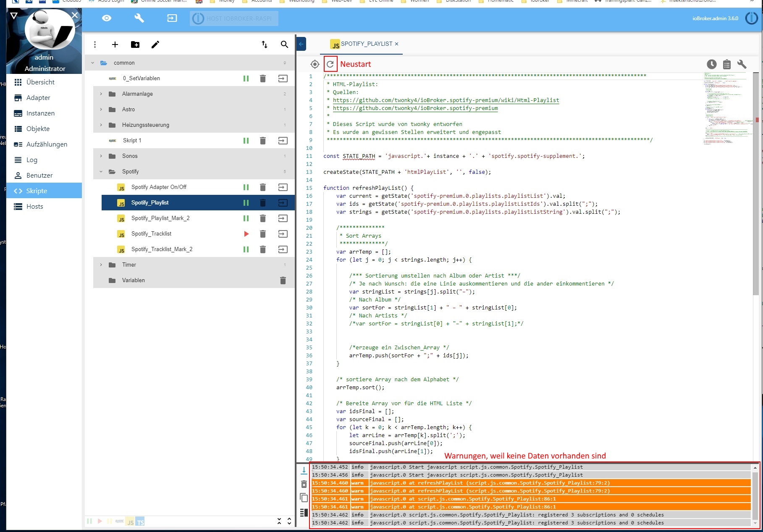Toggle the JS script type filter

[x=131, y=522]
